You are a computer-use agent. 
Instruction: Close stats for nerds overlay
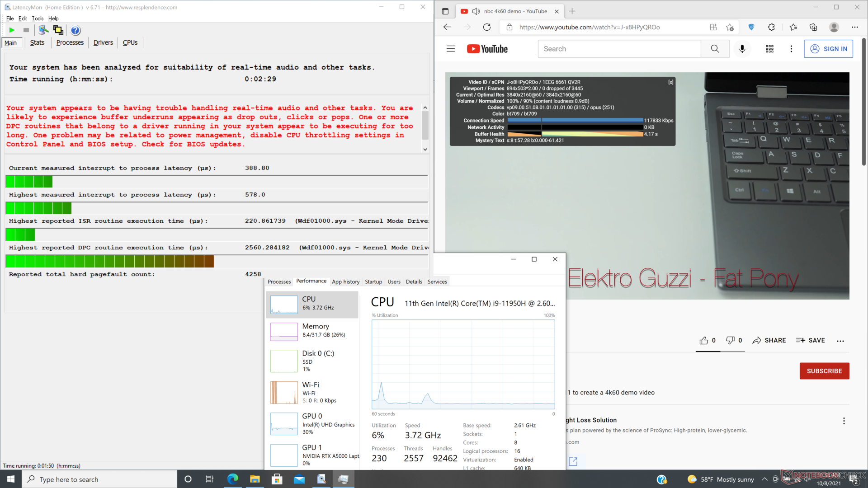click(x=671, y=82)
